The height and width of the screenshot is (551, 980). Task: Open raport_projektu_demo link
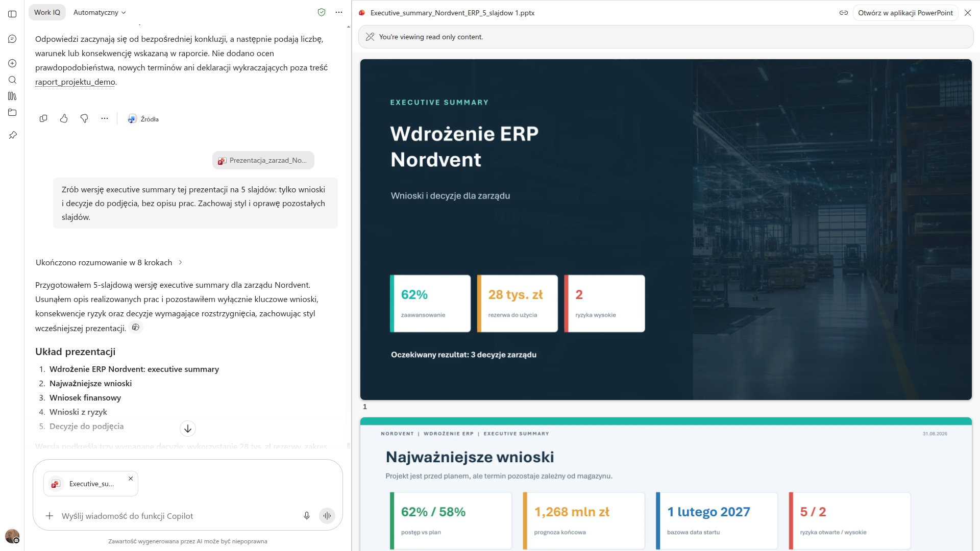[x=75, y=82]
